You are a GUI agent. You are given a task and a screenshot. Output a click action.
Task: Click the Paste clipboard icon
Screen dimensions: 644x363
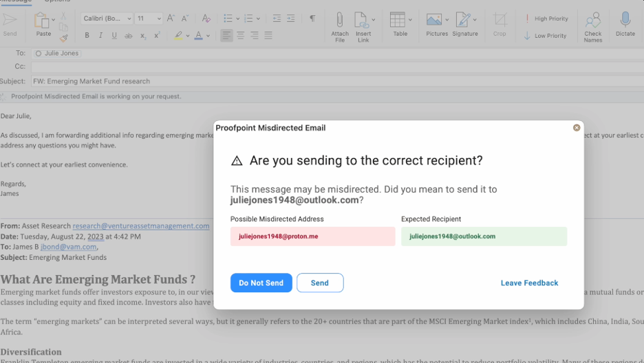click(41, 21)
